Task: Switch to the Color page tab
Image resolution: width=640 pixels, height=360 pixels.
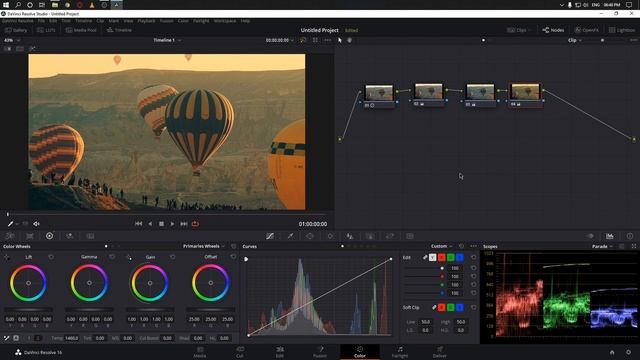Action: pos(360,352)
